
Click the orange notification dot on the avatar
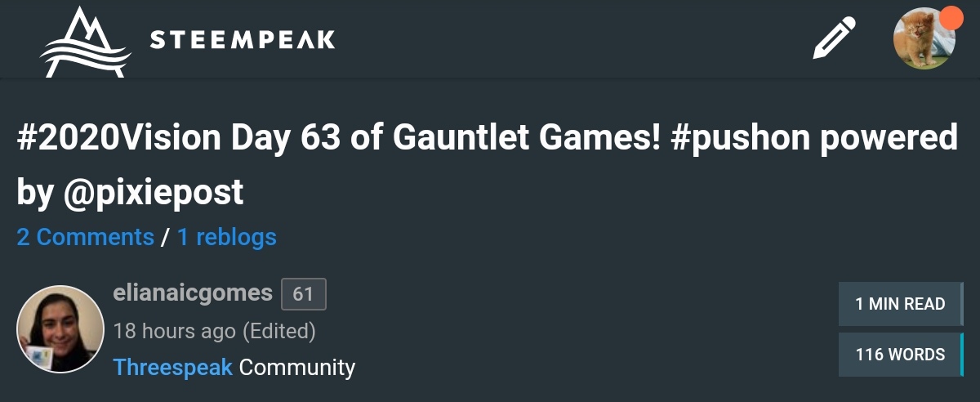951,17
